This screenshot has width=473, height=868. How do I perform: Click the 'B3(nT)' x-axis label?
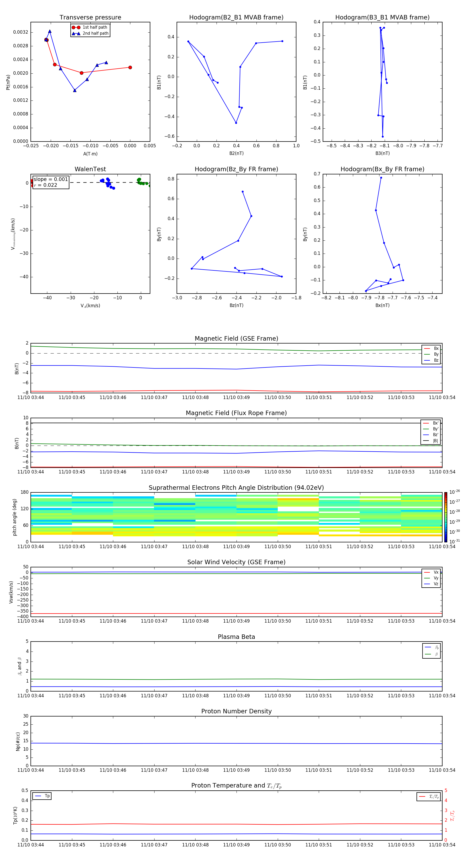382,153
